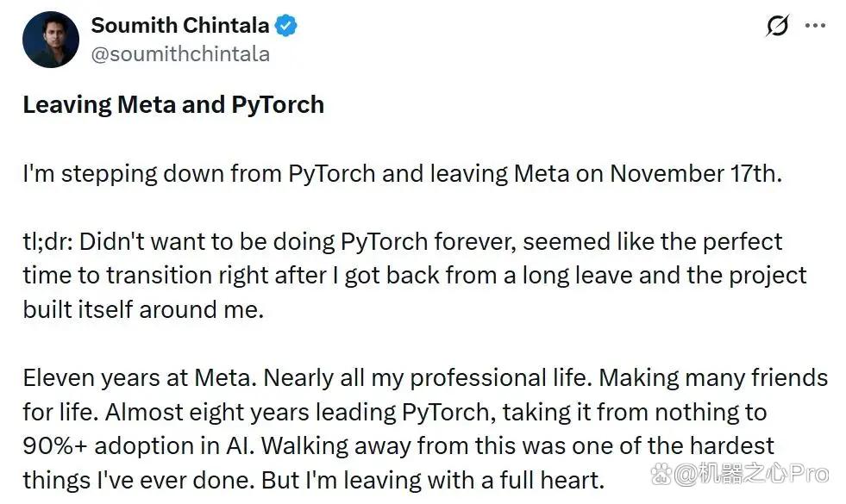Click the date November 17th
Image resolution: width=846 pixels, height=504 pixels.
[x=696, y=173]
